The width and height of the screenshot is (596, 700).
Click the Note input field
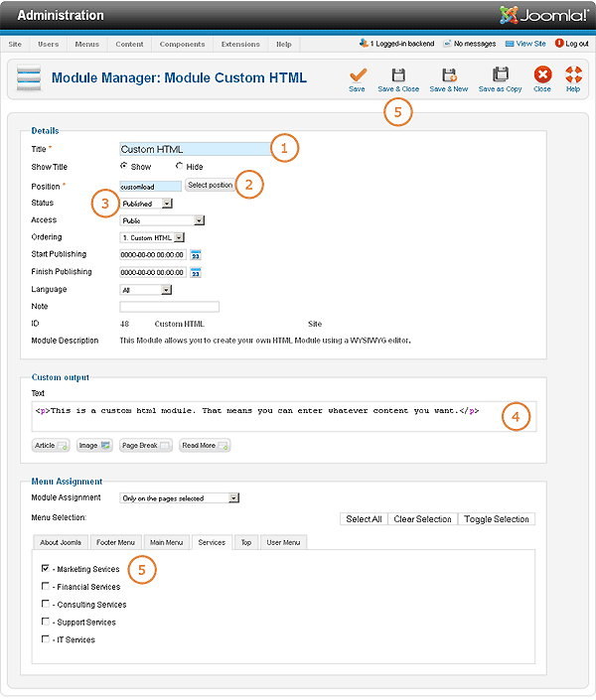[x=169, y=307]
